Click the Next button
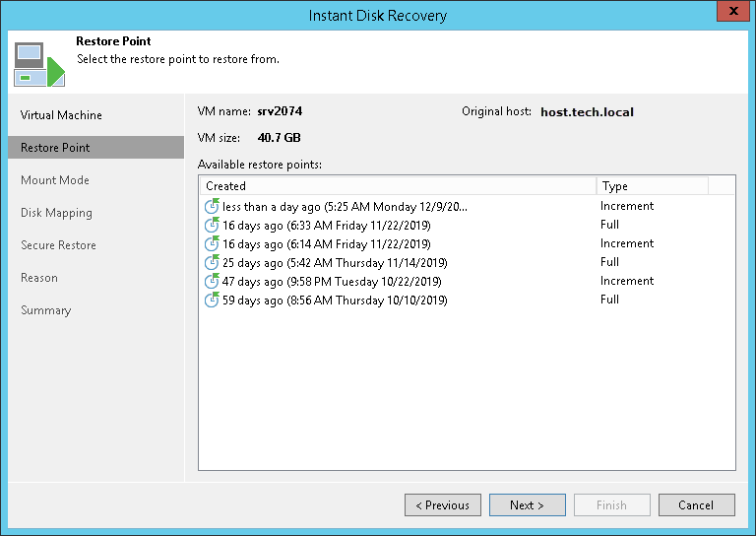Viewport: 756px width, 536px height. (527, 505)
